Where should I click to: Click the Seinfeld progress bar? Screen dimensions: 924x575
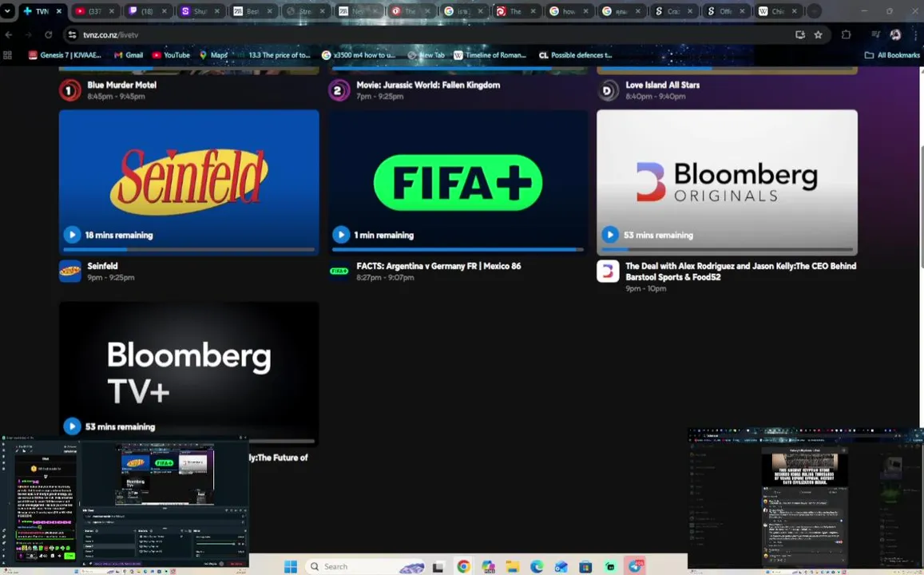click(x=188, y=249)
